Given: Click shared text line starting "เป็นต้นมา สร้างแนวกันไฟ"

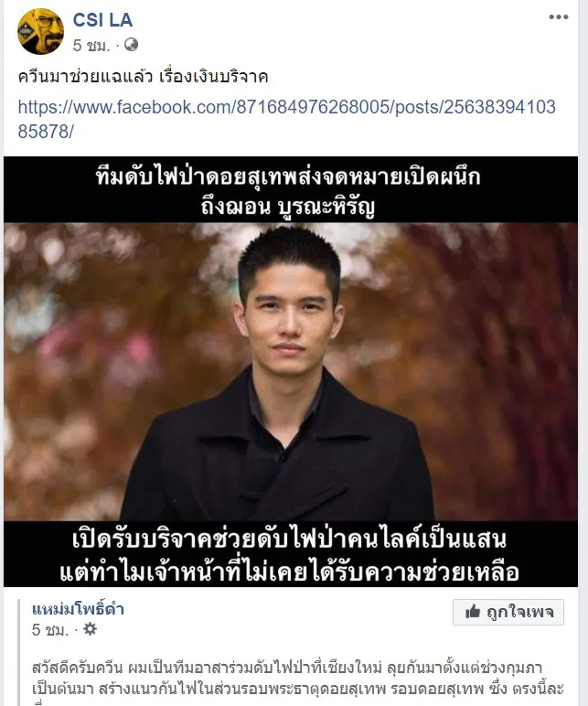Looking at the screenshot, I should point(297,689).
